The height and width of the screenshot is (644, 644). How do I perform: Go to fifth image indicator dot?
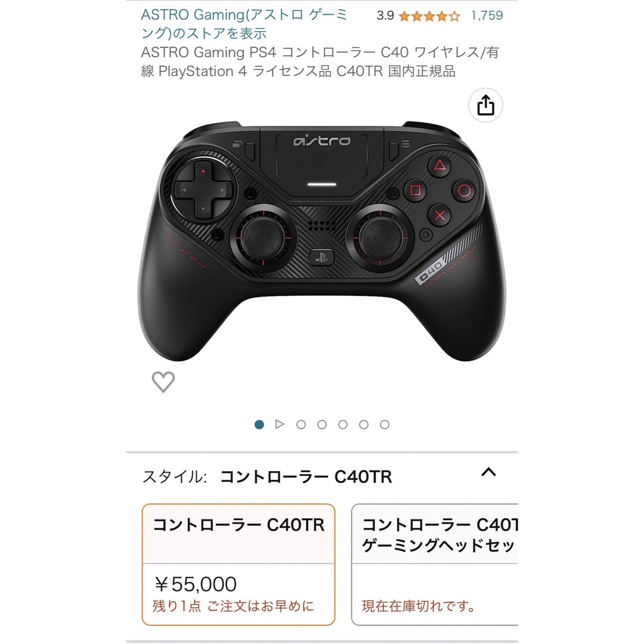pos(343,425)
